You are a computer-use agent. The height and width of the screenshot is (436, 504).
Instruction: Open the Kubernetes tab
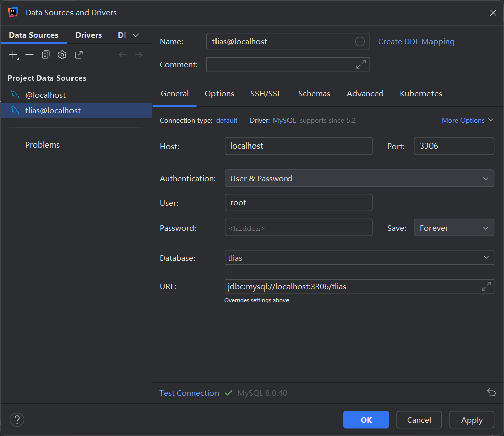click(421, 94)
